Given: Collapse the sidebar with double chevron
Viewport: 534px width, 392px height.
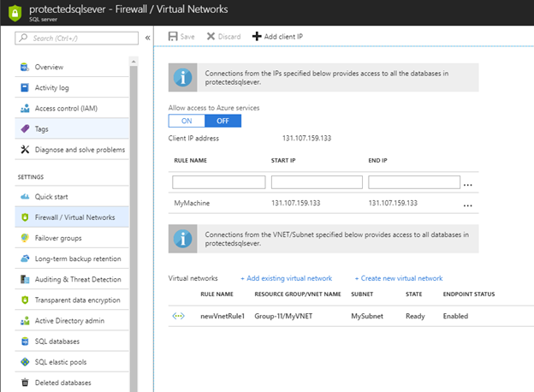Looking at the screenshot, I should point(147,38).
